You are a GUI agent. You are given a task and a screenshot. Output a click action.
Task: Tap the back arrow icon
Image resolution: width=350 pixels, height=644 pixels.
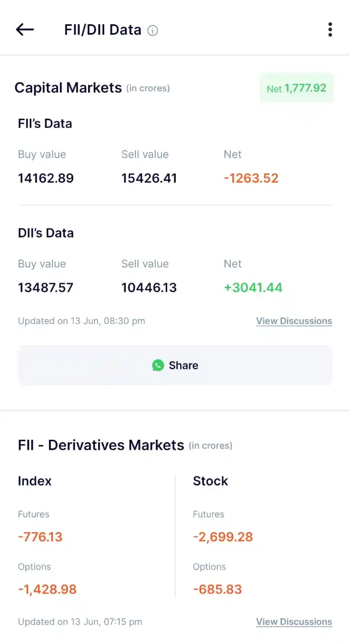pyautogui.click(x=25, y=30)
